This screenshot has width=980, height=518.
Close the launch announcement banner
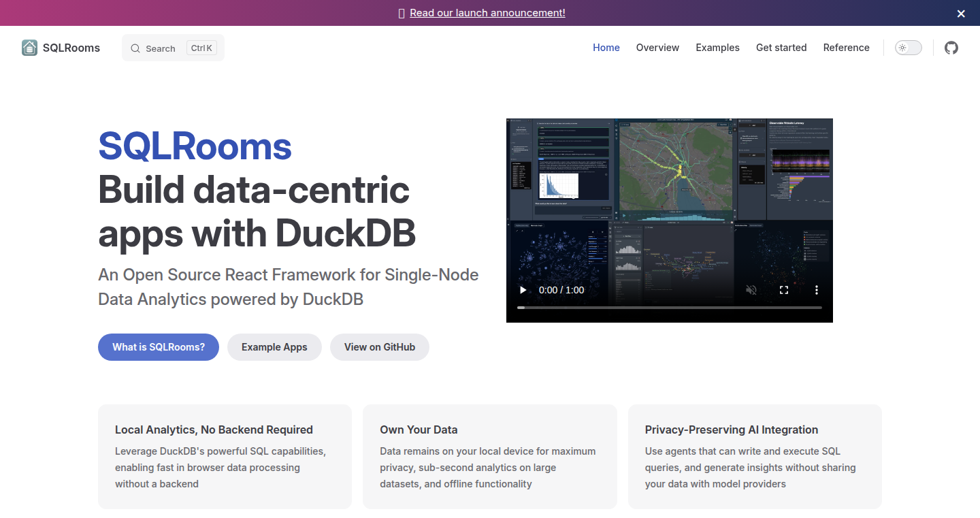pyautogui.click(x=961, y=14)
